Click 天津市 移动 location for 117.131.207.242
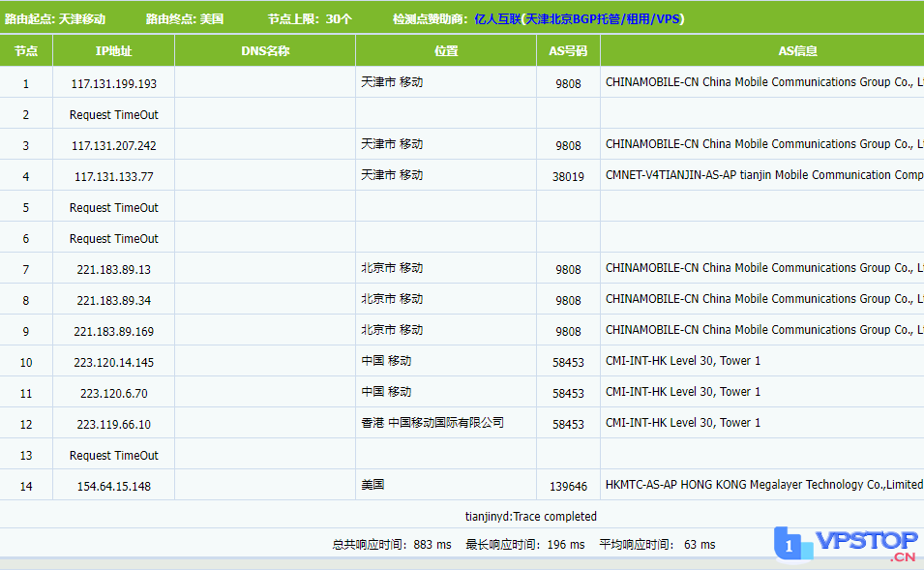The height and width of the screenshot is (570, 924). [392, 144]
